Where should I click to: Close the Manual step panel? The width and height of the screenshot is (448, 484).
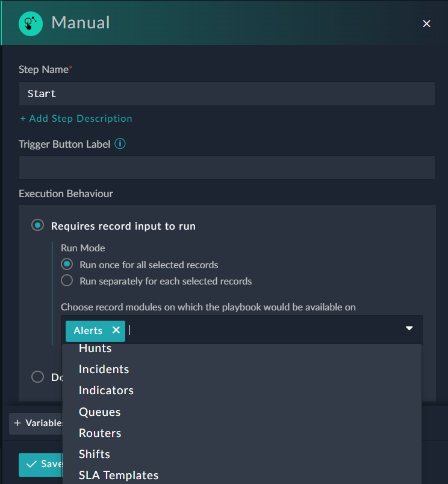(x=426, y=24)
